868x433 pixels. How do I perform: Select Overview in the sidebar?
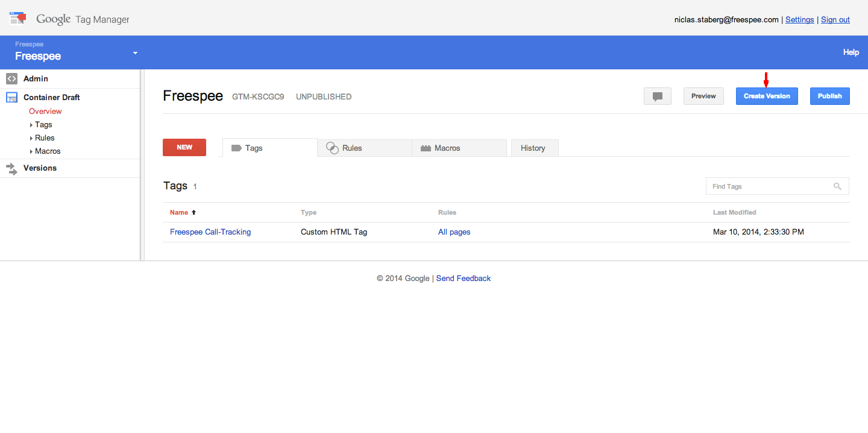click(x=45, y=111)
